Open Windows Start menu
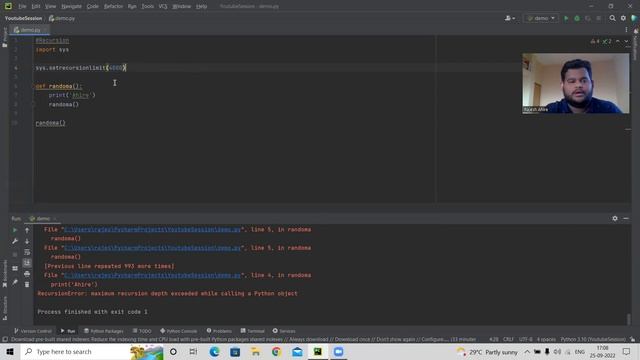 click(x=10, y=351)
